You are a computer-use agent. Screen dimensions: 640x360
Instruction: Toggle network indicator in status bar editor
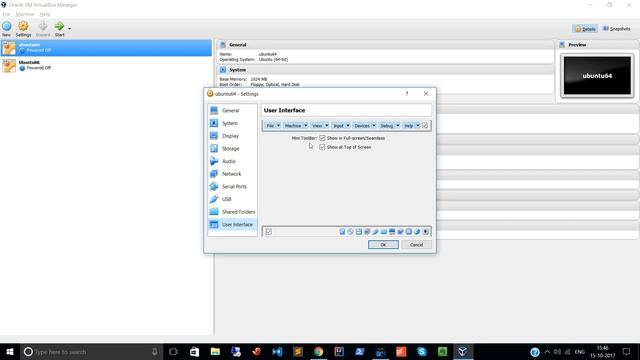367,232
